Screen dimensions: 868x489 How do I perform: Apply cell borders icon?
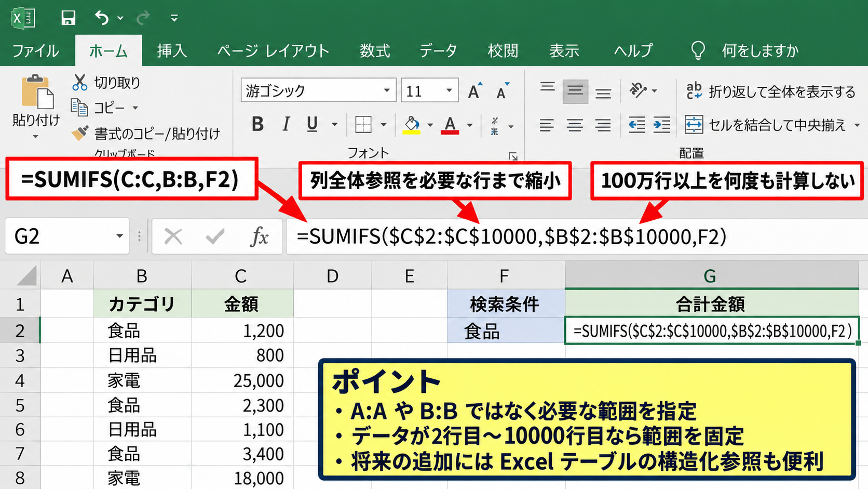tap(363, 125)
